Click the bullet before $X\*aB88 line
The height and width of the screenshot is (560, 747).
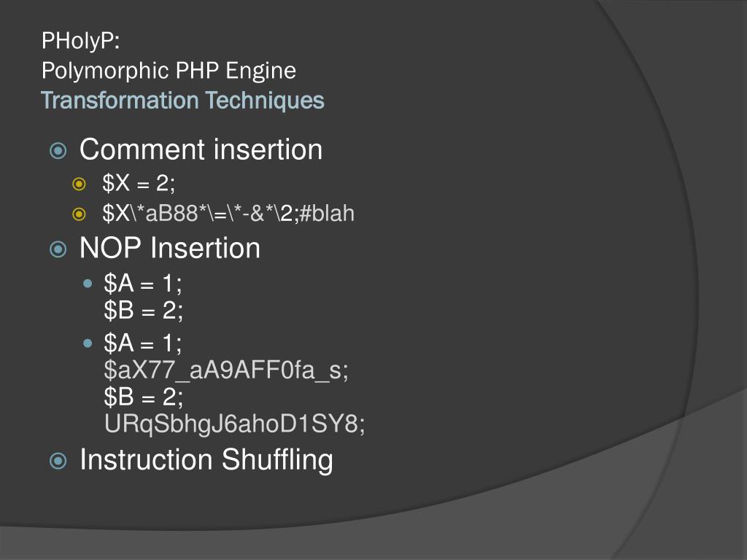[x=80, y=214]
